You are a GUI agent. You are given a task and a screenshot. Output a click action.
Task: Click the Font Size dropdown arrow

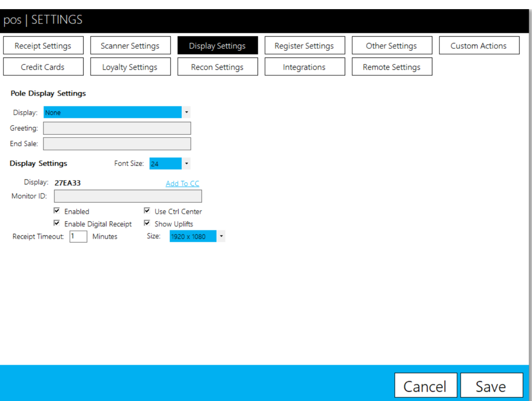[186, 163]
